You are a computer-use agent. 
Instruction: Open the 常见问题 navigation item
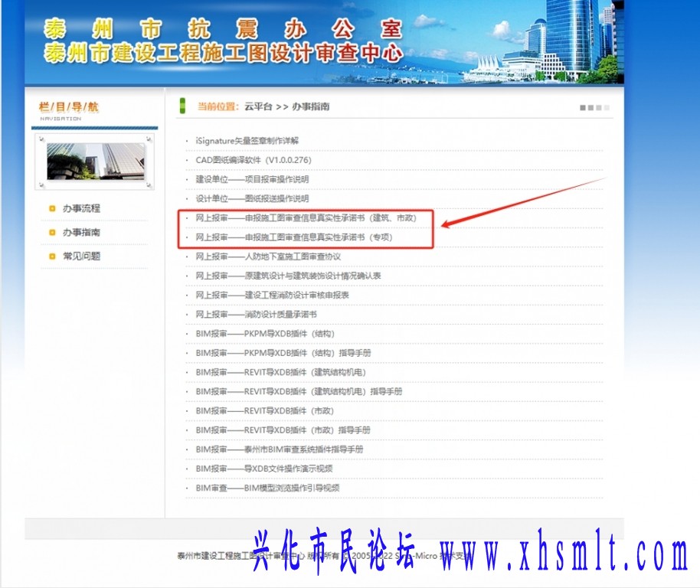tap(81, 256)
